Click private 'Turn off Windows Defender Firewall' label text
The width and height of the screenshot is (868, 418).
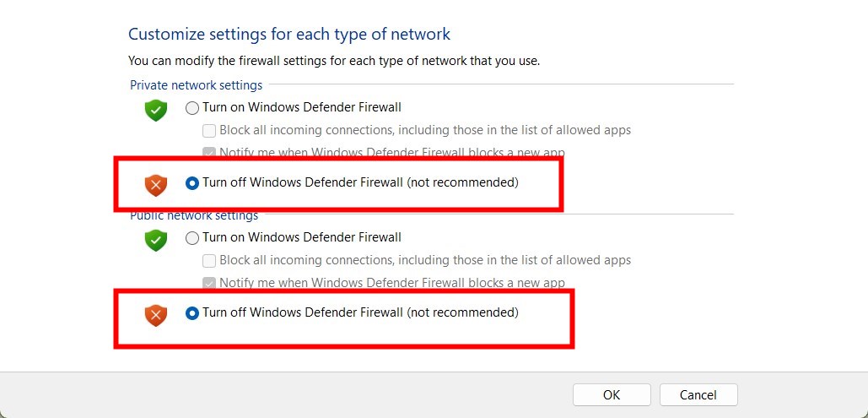(360, 182)
